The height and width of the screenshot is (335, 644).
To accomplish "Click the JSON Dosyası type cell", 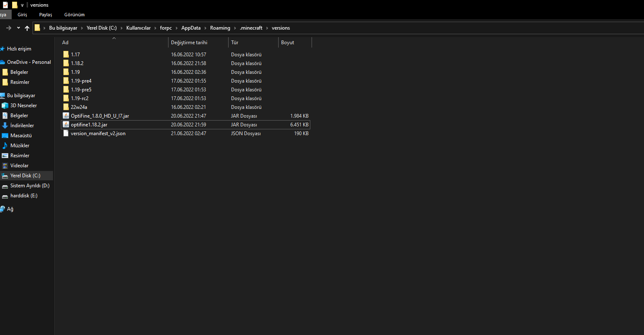I will 246,133.
